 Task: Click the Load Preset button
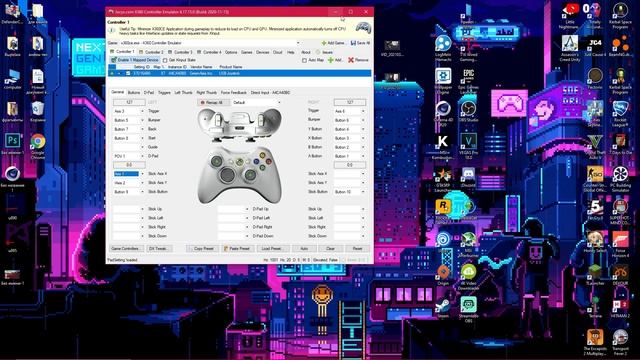pyautogui.click(x=273, y=248)
